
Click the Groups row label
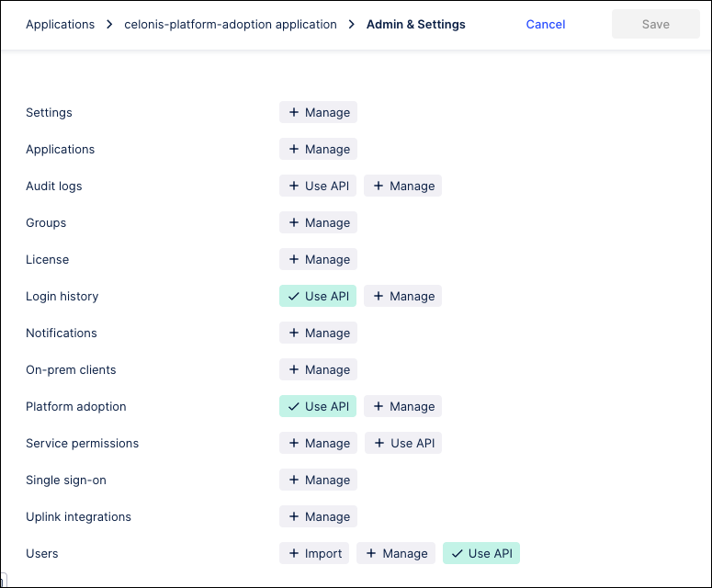[46, 223]
